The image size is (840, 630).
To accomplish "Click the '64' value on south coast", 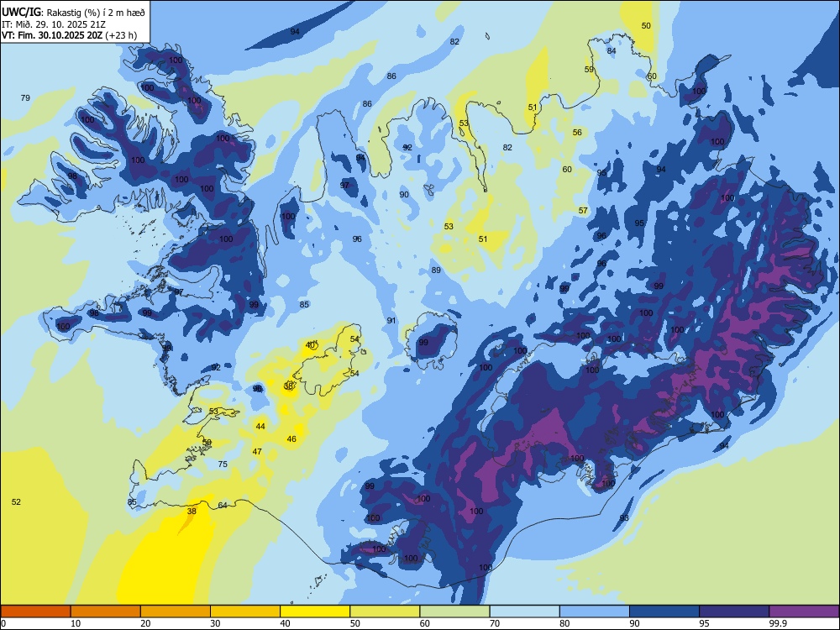I will tap(223, 505).
